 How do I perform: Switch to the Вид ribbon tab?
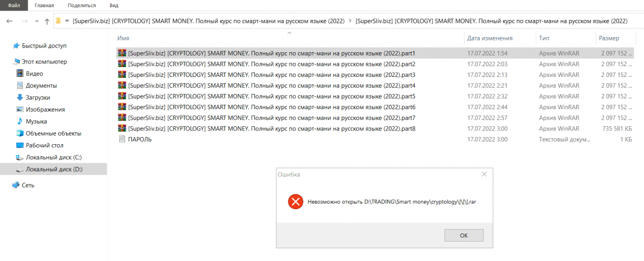point(114,5)
